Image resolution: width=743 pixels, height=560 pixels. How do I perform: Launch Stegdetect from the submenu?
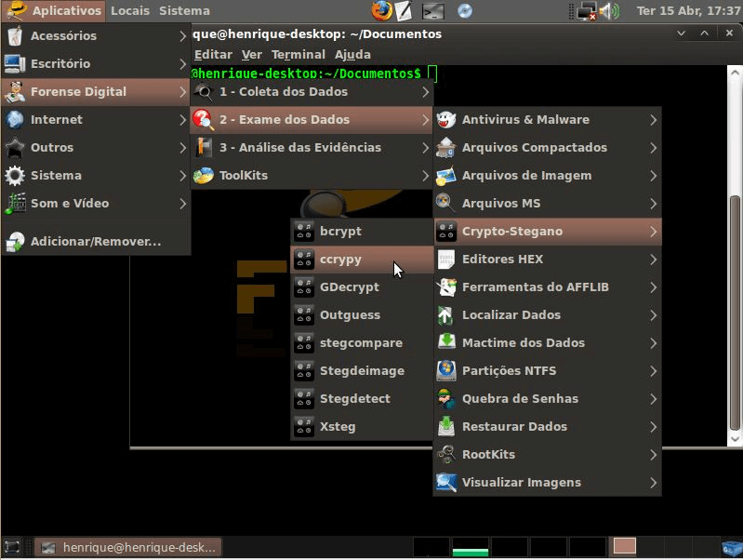tap(354, 399)
